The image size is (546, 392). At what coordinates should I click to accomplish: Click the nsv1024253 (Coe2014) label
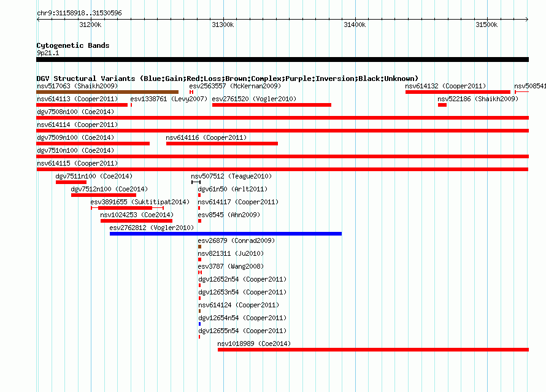(137, 215)
